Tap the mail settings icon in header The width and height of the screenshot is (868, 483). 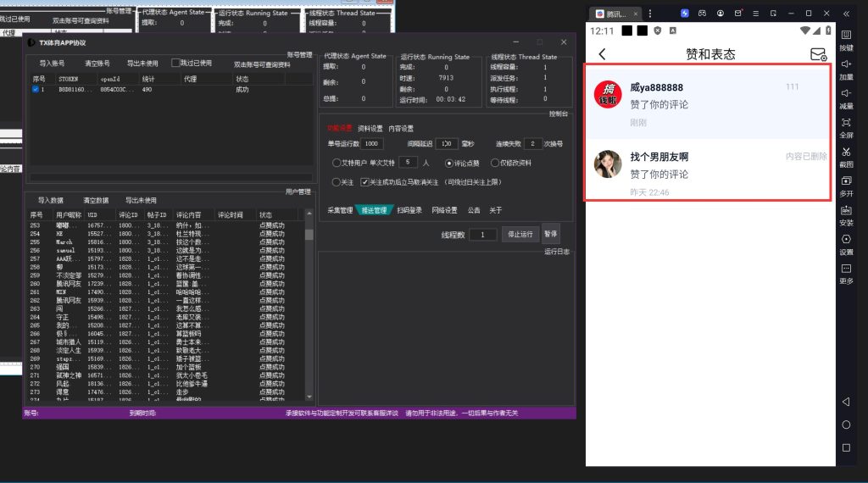pos(818,54)
